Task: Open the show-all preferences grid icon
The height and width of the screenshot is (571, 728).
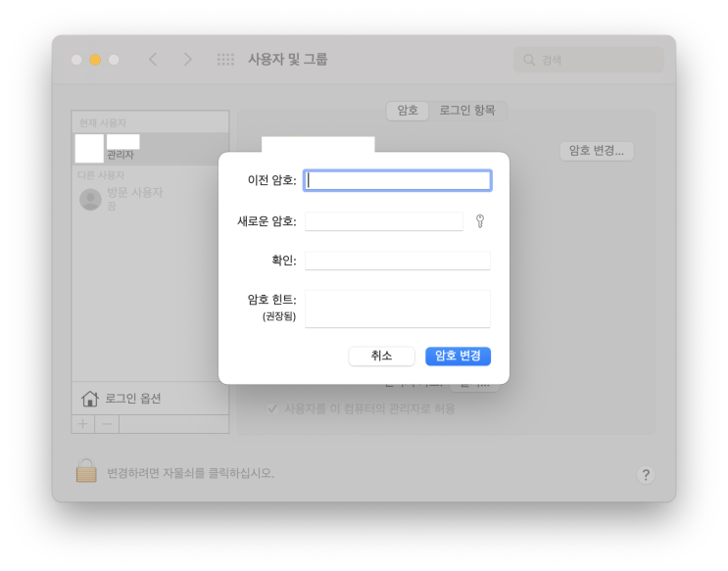Action: point(225,60)
